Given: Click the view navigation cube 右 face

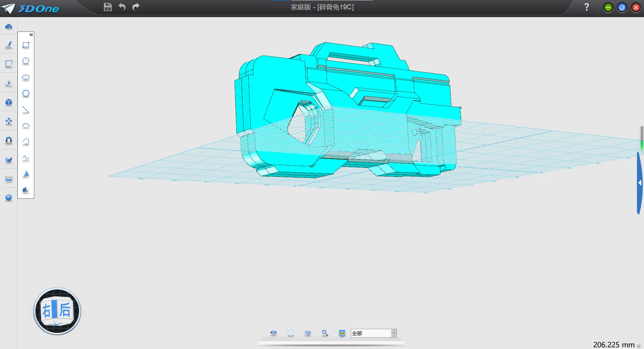Looking at the screenshot, I should point(46,311).
